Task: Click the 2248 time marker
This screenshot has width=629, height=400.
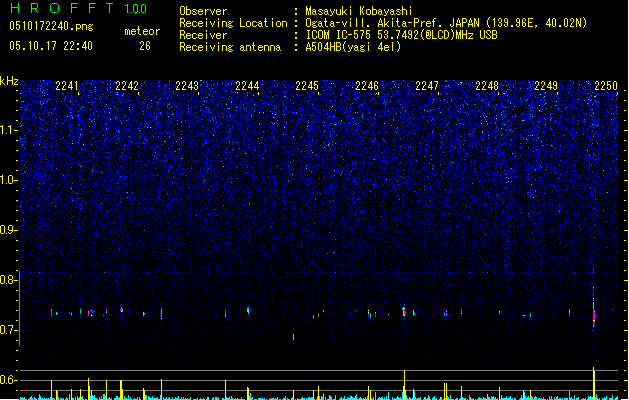Action: click(x=487, y=86)
